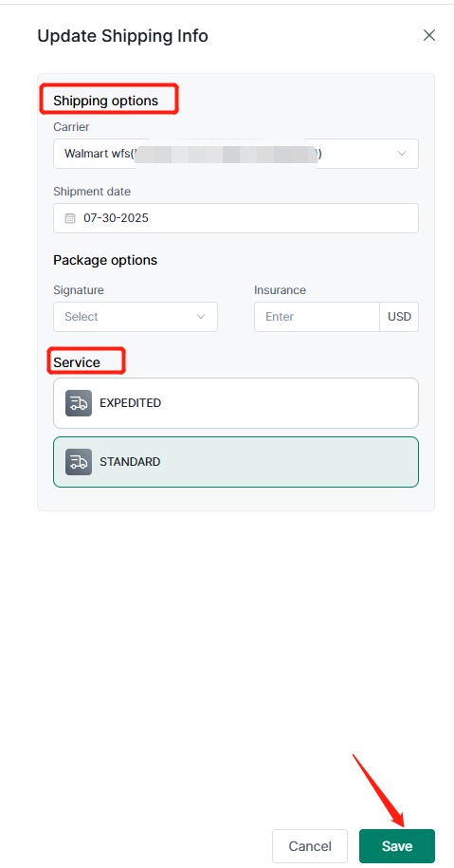454x868 pixels.
Task: Save the shipping info
Action: pos(397,846)
